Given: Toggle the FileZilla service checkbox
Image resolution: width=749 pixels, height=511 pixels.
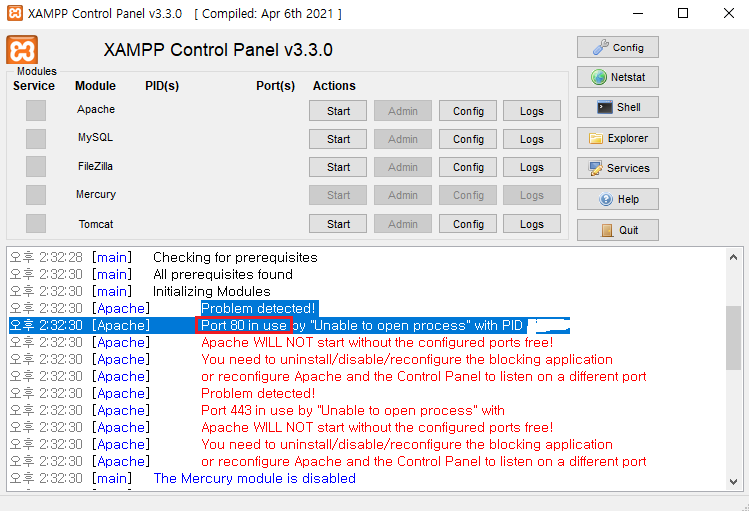Looking at the screenshot, I should pyautogui.click(x=36, y=167).
